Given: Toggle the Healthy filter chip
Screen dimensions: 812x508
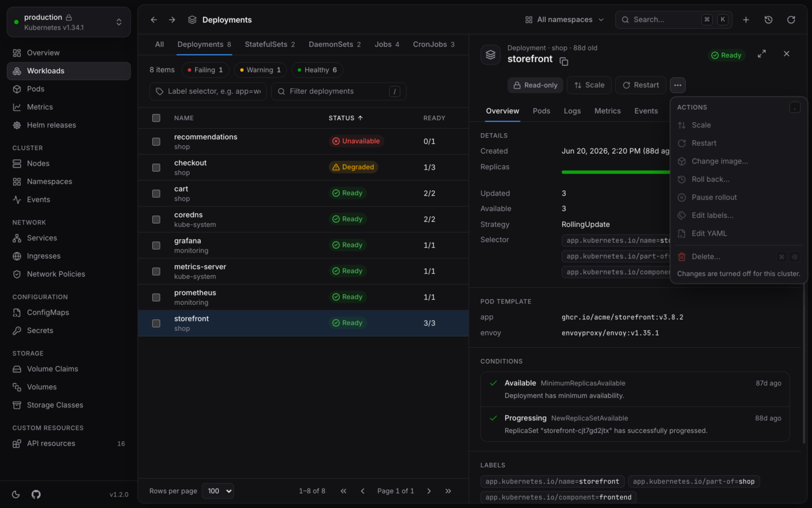Looking at the screenshot, I should coord(317,70).
